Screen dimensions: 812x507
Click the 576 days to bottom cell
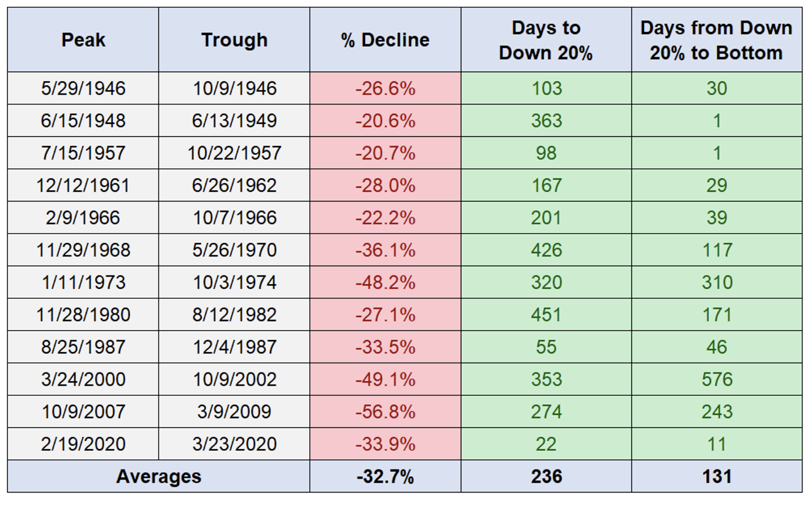[x=717, y=379]
